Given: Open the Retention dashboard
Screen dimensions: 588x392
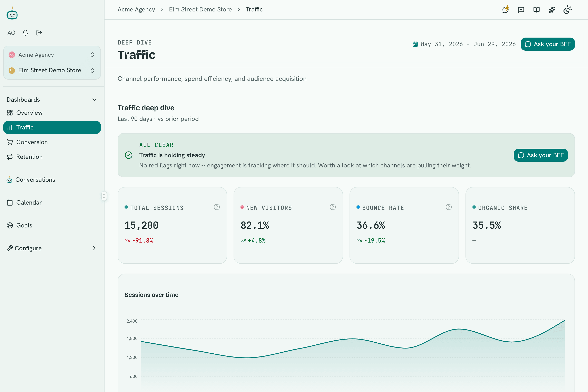Looking at the screenshot, I should click(52, 157).
